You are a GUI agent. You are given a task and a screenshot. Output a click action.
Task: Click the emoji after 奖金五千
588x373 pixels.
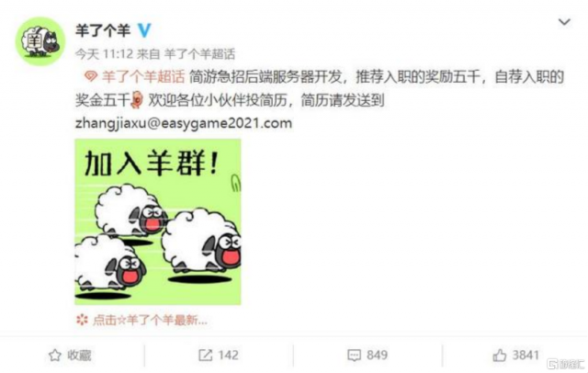coord(137,100)
